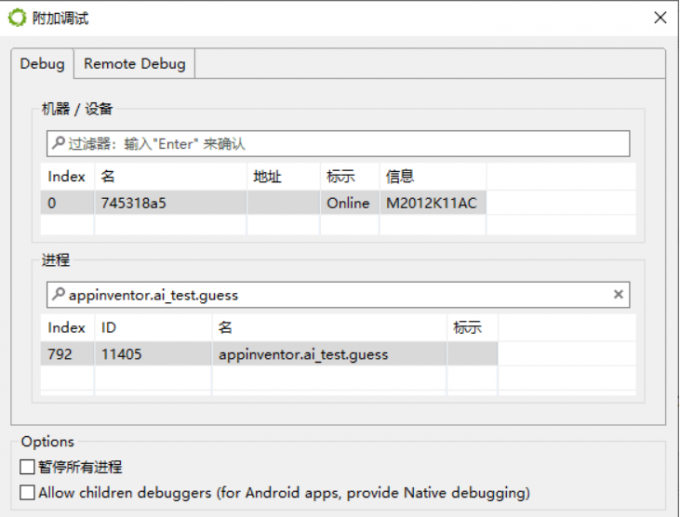The height and width of the screenshot is (517, 680).
Task: Click the search icon in device filter
Action: click(x=59, y=144)
